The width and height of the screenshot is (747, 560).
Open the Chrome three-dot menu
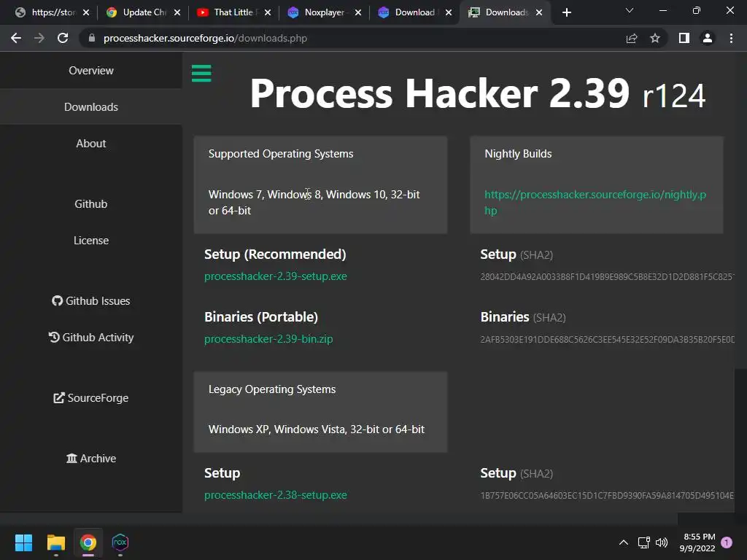[731, 38]
